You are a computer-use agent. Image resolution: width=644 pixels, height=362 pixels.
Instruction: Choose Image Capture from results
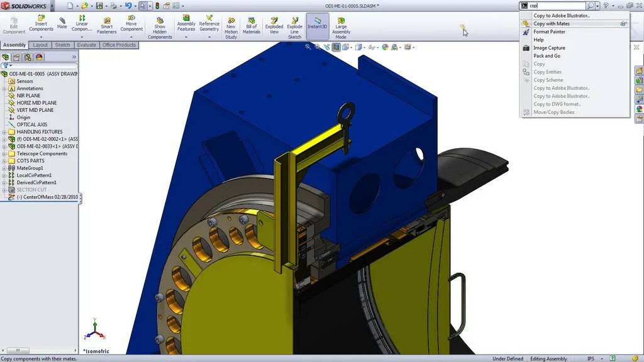pyautogui.click(x=575, y=48)
